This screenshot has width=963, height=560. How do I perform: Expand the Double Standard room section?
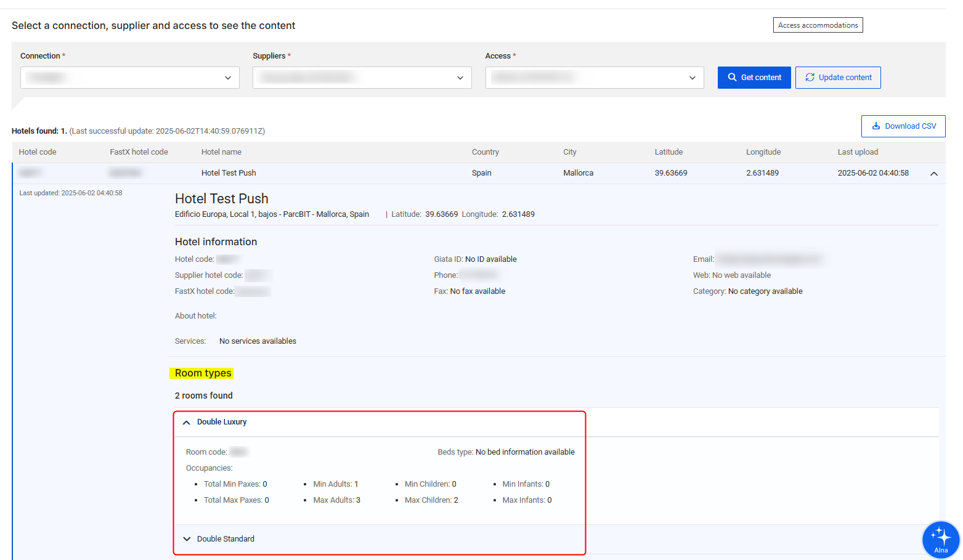[187, 539]
